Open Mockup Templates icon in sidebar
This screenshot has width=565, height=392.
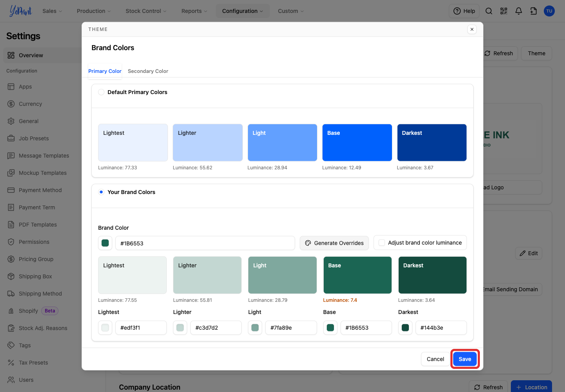tap(11, 173)
